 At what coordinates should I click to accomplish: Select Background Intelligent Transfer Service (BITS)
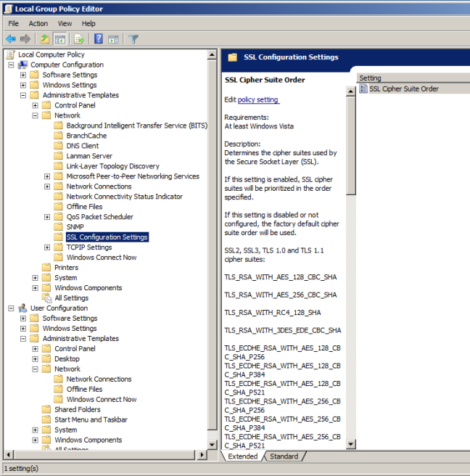(x=137, y=126)
